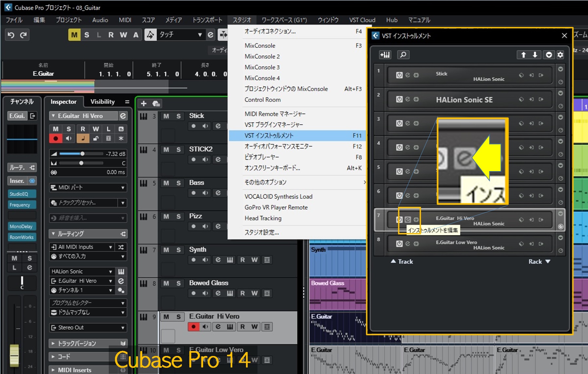Open the instrument search magnifier icon

click(403, 55)
